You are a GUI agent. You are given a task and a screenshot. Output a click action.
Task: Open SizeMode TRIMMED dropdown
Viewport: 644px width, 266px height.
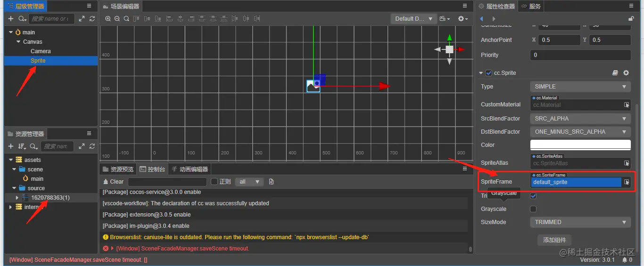point(580,222)
